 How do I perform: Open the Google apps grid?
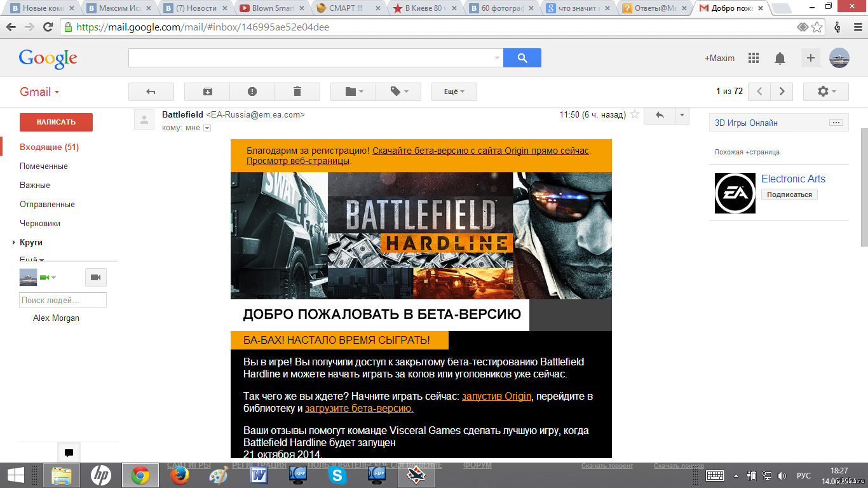click(x=754, y=58)
